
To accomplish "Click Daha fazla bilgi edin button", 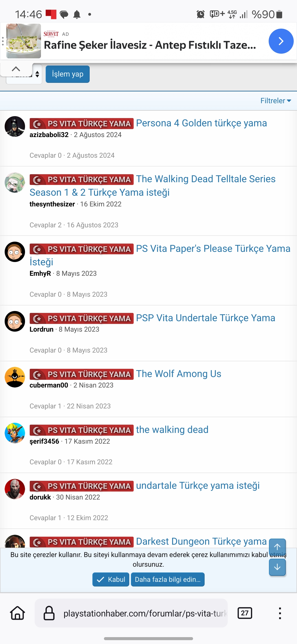I will 168,579.
